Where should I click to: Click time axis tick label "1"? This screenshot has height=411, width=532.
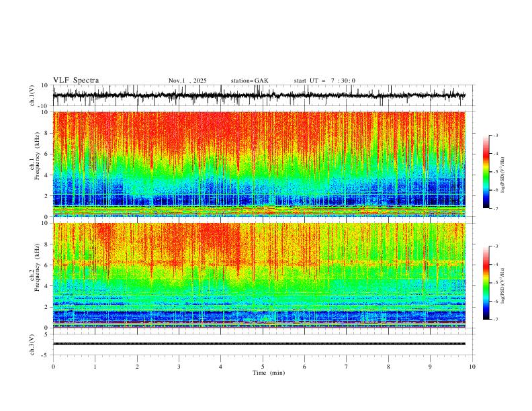point(95,367)
